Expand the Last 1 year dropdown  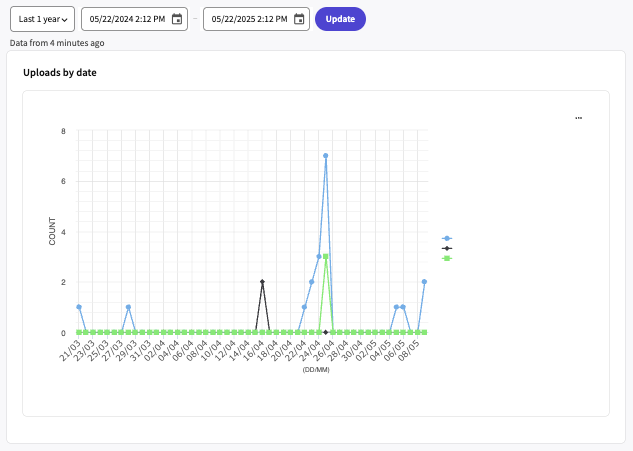(43, 19)
